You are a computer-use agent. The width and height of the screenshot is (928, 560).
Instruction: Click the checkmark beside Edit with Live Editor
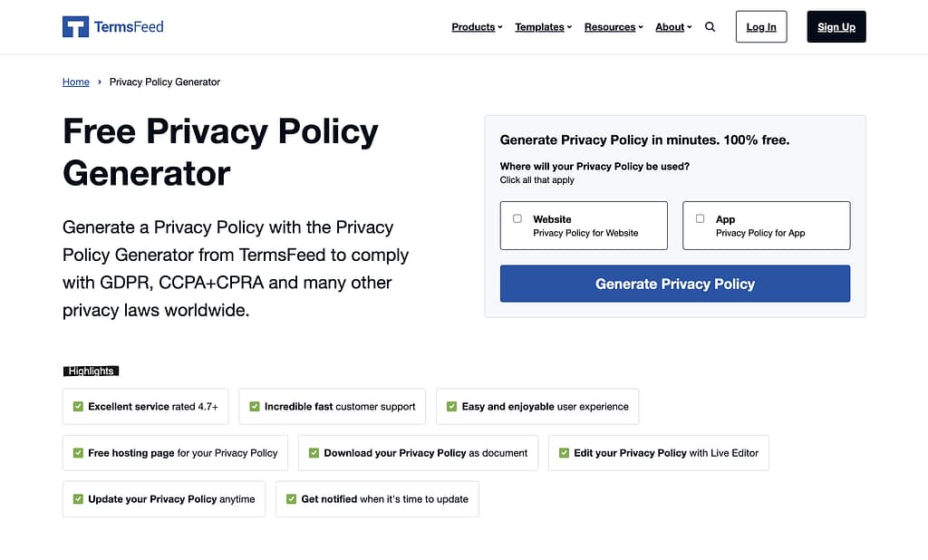click(565, 452)
